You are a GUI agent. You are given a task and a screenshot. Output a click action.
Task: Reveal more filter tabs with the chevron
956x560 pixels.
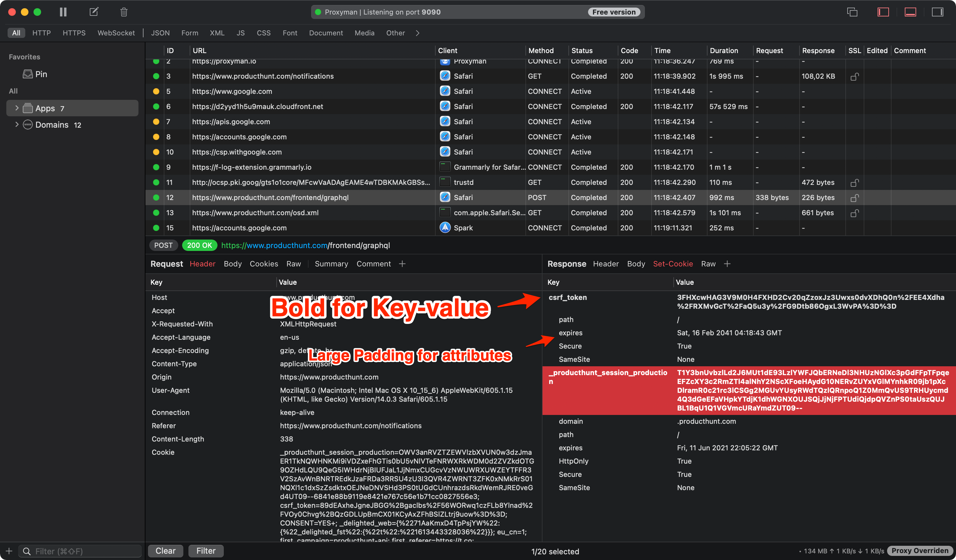point(417,33)
